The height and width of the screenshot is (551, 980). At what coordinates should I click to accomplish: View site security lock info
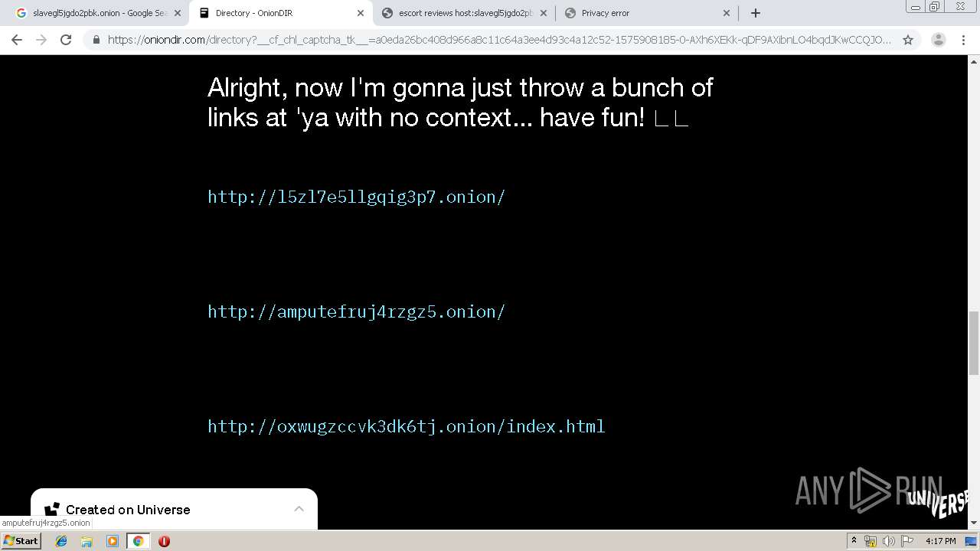[x=96, y=40]
